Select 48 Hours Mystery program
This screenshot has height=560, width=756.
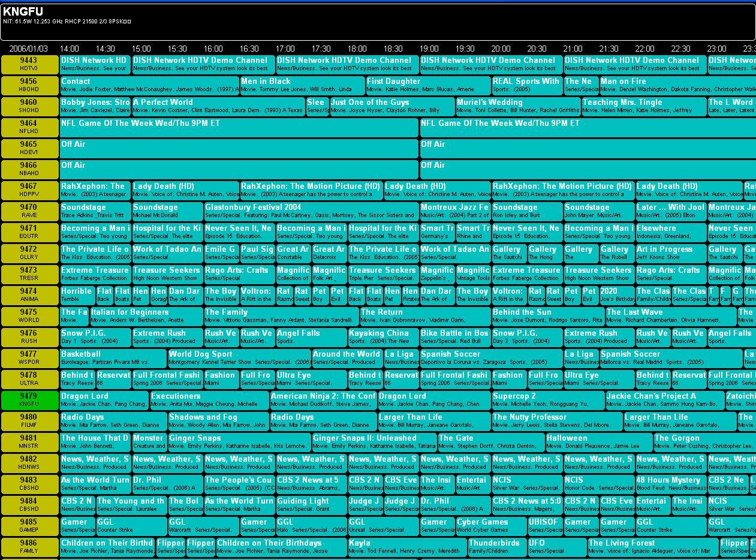point(671,484)
